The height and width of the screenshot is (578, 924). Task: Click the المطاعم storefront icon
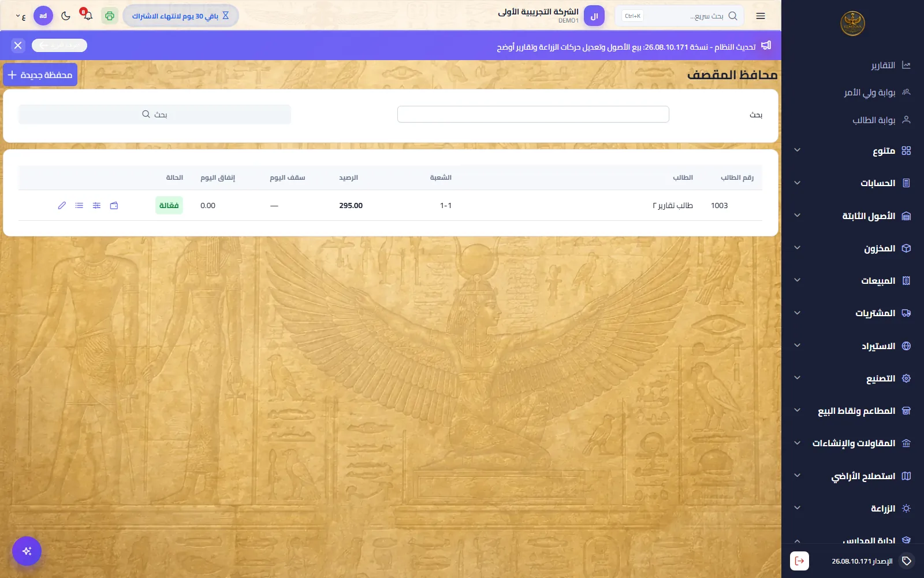[x=906, y=410]
